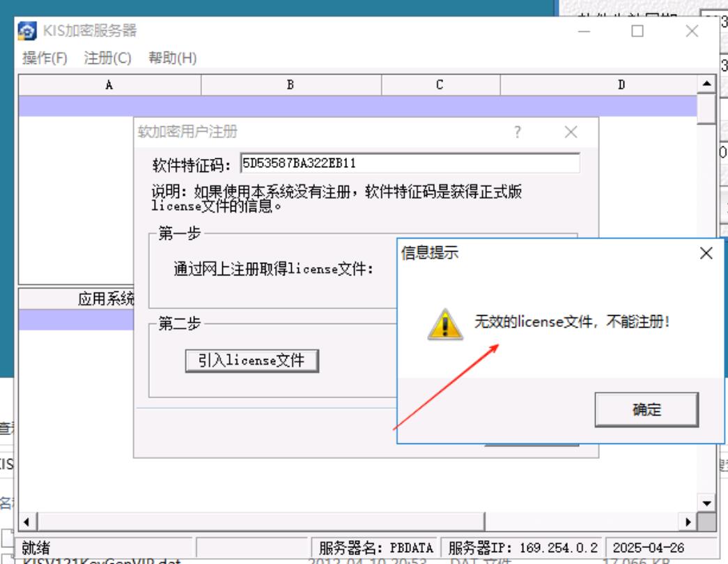Click the 软加密用户注册 dialog title
The height and width of the screenshot is (564, 728).
(x=187, y=132)
